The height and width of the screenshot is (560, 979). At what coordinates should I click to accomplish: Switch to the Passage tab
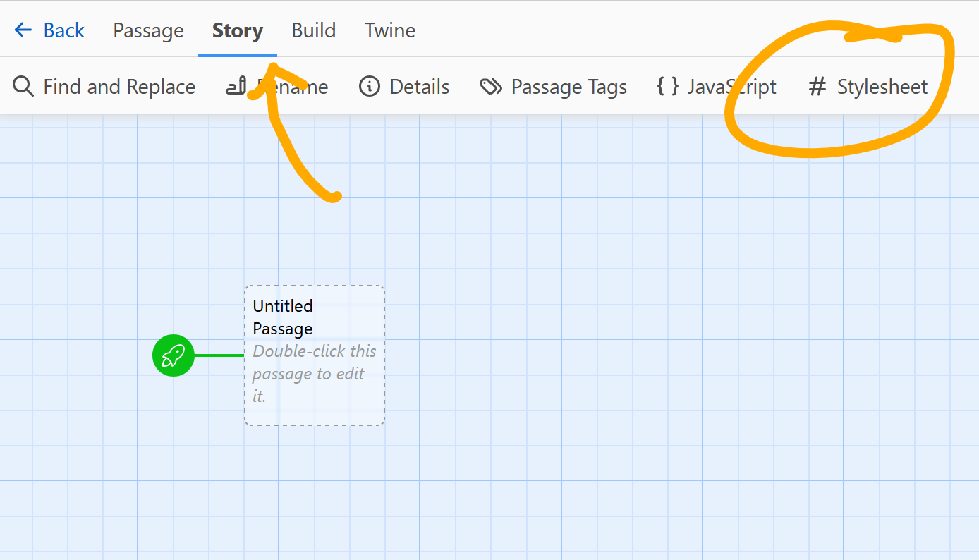pos(148,30)
